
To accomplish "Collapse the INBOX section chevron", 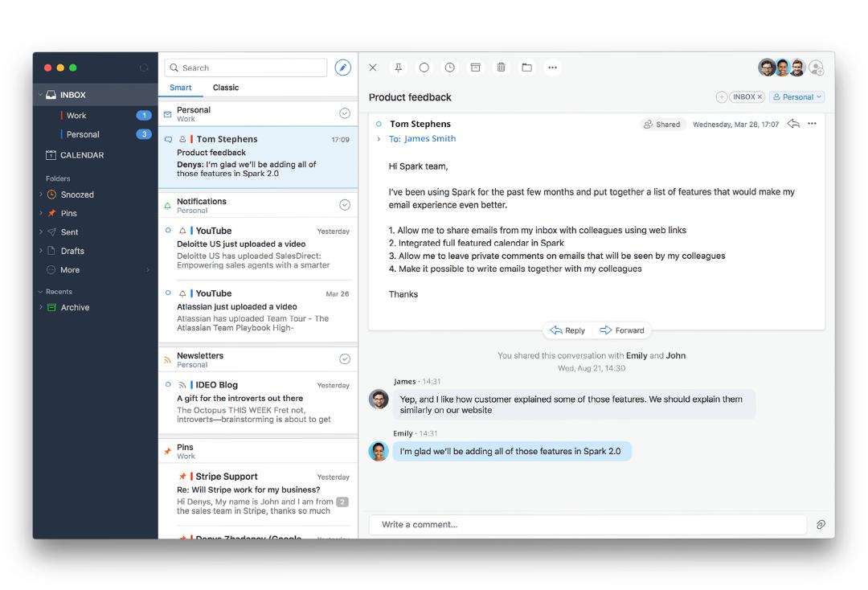I will click(40, 95).
